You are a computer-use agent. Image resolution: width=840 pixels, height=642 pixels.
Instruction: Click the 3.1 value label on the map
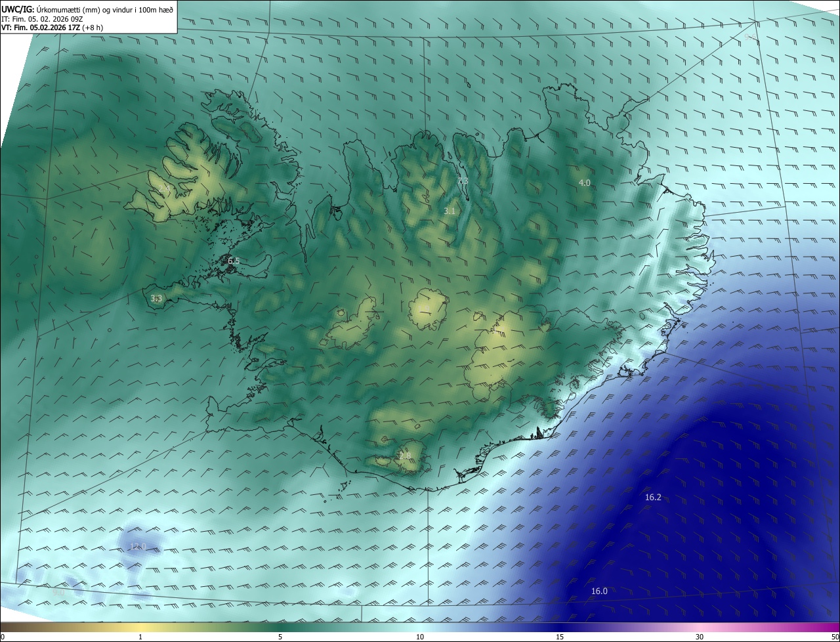click(450, 211)
